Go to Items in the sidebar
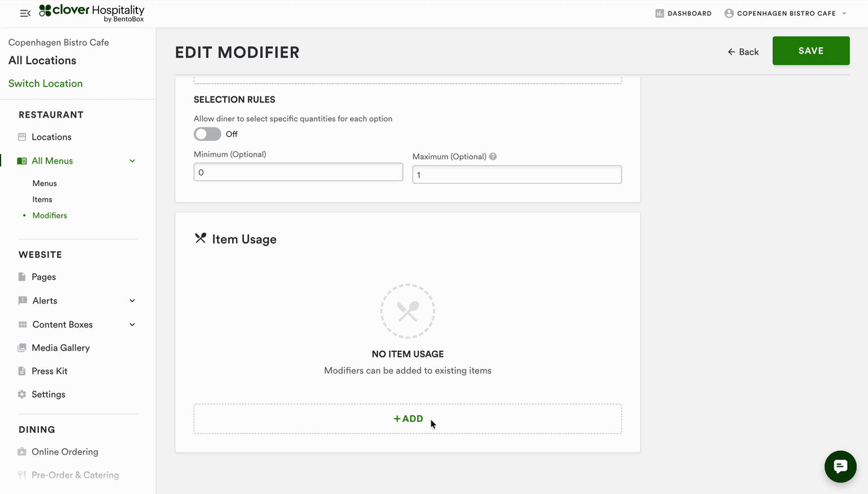 (x=42, y=199)
